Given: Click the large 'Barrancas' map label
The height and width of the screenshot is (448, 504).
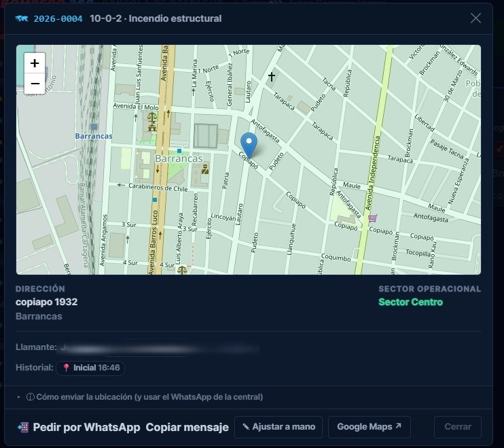Looking at the screenshot, I should (179, 158).
